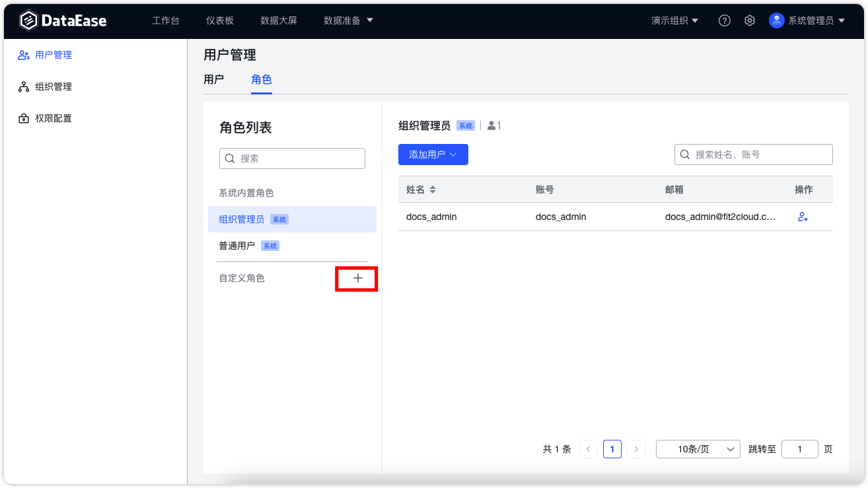The image size is (868, 488).
Task: Open the help question mark icon
Action: click(725, 20)
